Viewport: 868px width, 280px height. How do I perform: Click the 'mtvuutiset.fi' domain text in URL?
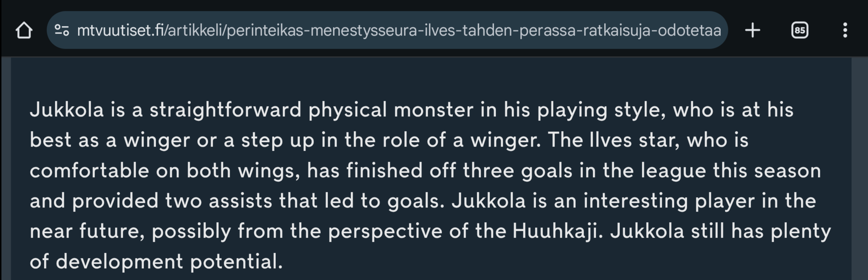(x=120, y=30)
